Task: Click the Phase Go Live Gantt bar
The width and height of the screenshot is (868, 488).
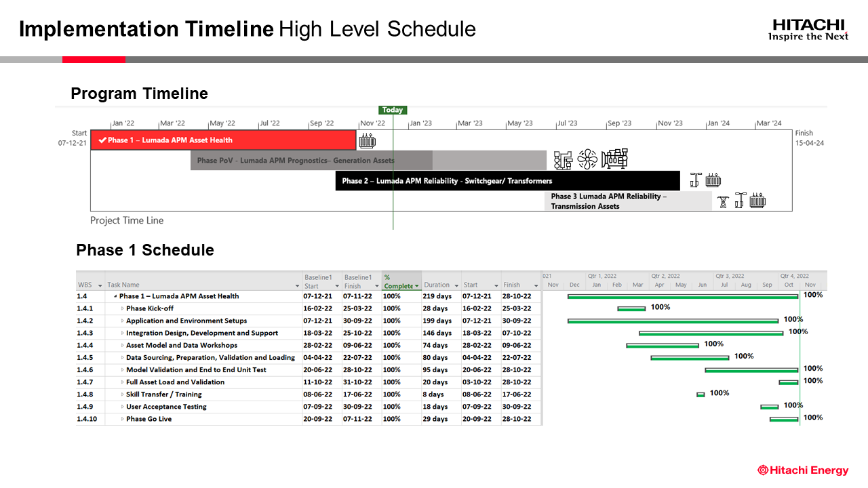Action: coord(784,419)
